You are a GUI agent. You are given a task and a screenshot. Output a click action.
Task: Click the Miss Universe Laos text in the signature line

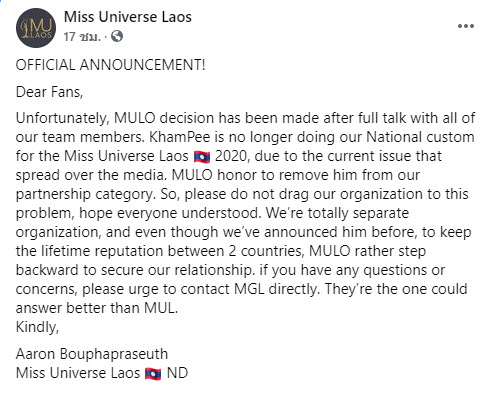click(x=78, y=373)
